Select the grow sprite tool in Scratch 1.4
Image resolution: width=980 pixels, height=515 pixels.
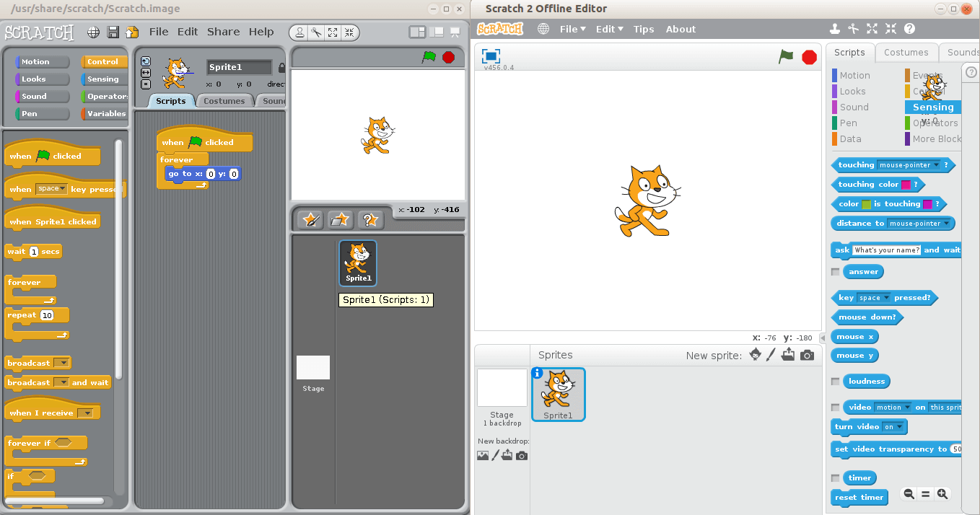click(x=332, y=32)
